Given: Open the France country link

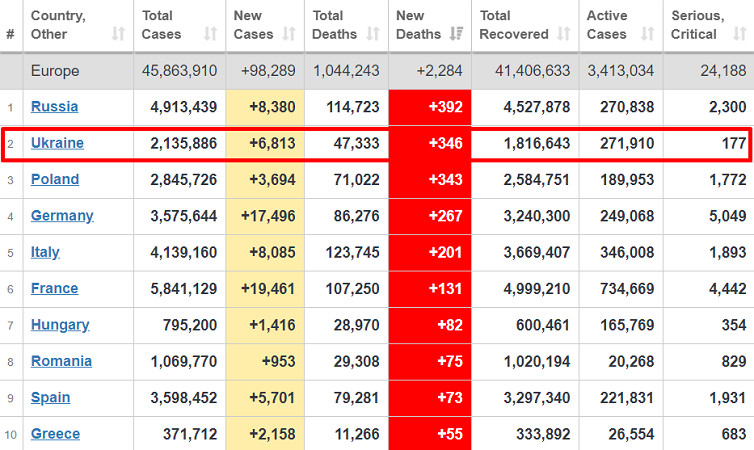Looking at the screenshot, I should tap(54, 288).
